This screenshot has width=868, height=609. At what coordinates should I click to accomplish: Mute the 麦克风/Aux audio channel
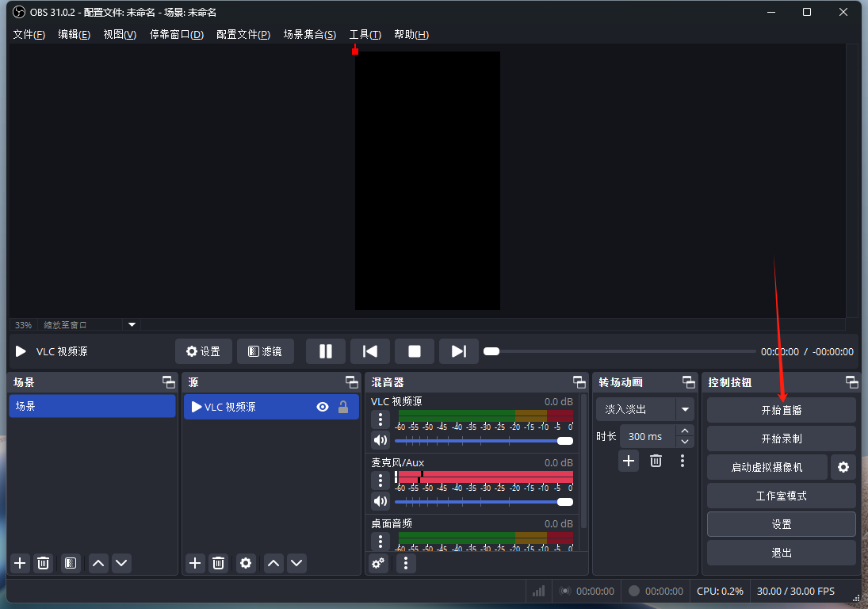[x=380, y=501]
